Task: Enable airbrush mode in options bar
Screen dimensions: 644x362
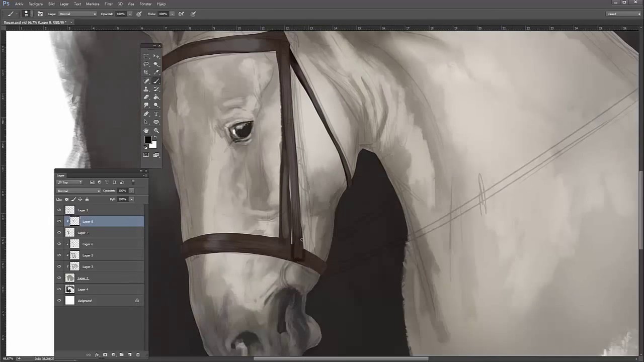Action: pos(181,14)
